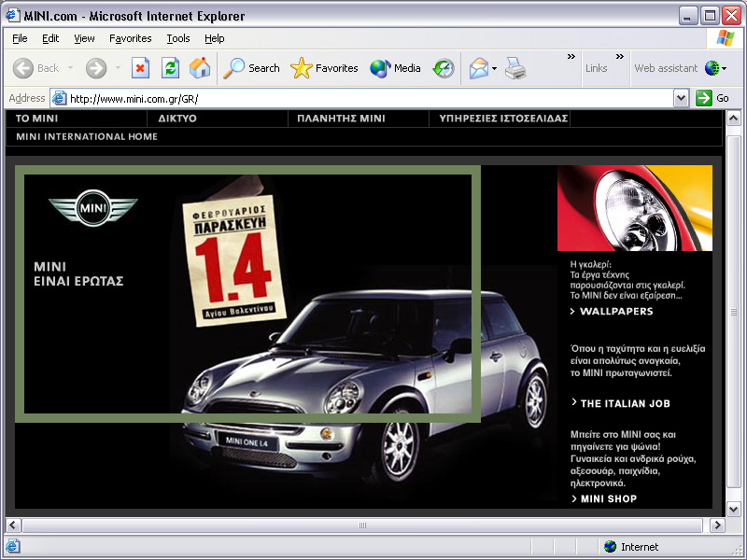The image size is (747, 560).
Task: Click IE icon in the title bar
Action: tap(13, 16)
